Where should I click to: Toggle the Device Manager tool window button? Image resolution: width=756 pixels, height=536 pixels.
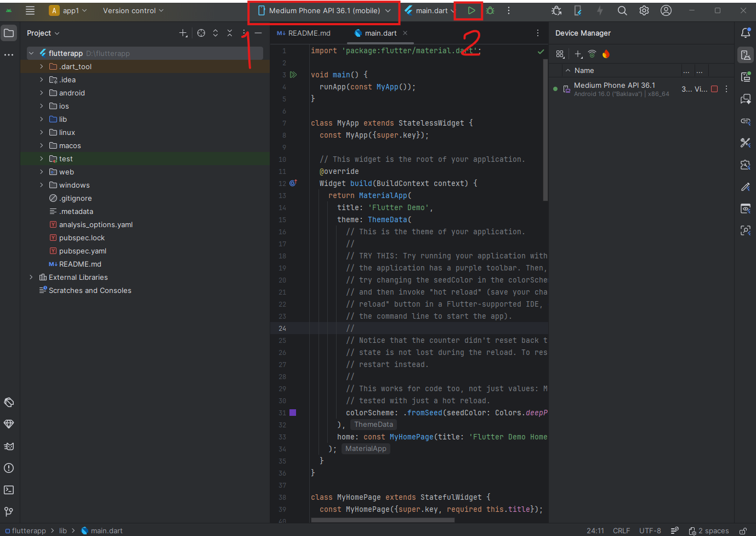pos(746,55)
